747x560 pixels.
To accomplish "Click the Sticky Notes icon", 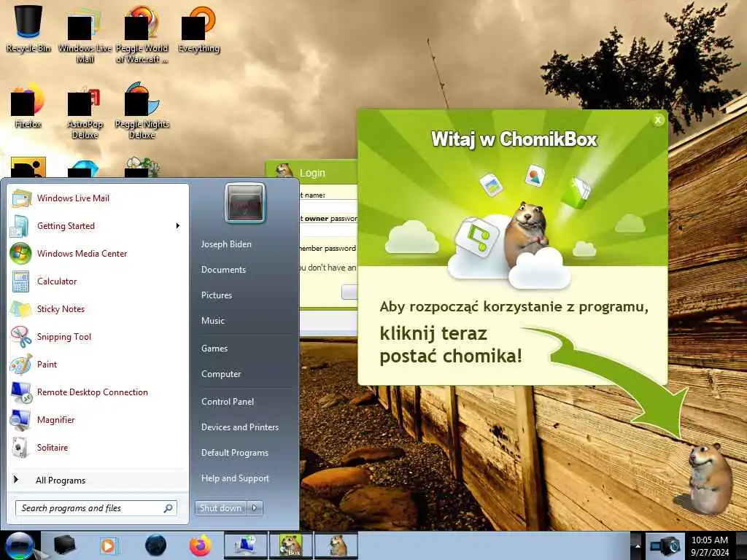I will [21, 308].
